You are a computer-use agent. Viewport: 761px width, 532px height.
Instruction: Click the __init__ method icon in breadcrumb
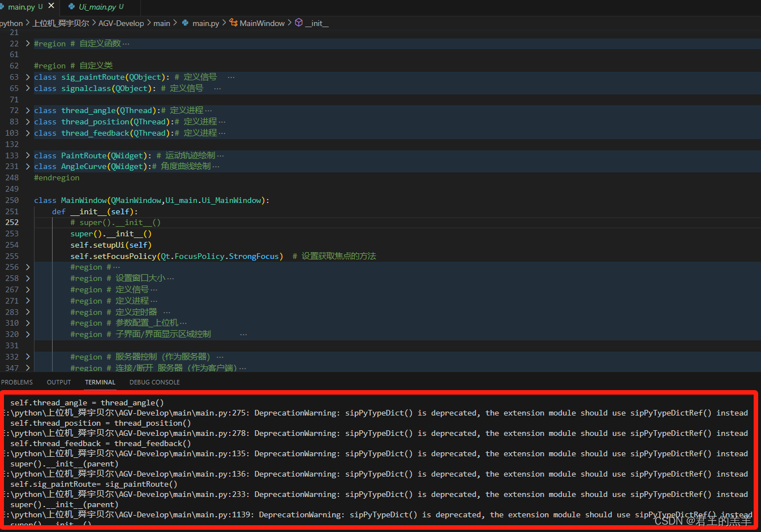pos(298,23)
